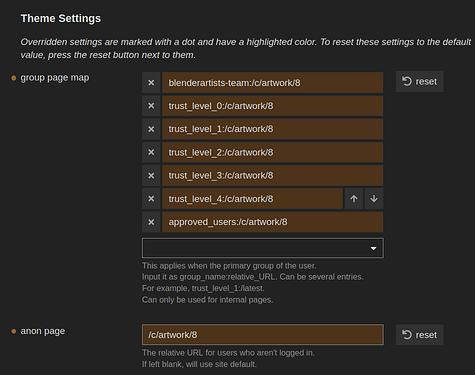Click the 'anon page' setting label
475x375 pixels.
pyautogui.click(x=43, y=331)
